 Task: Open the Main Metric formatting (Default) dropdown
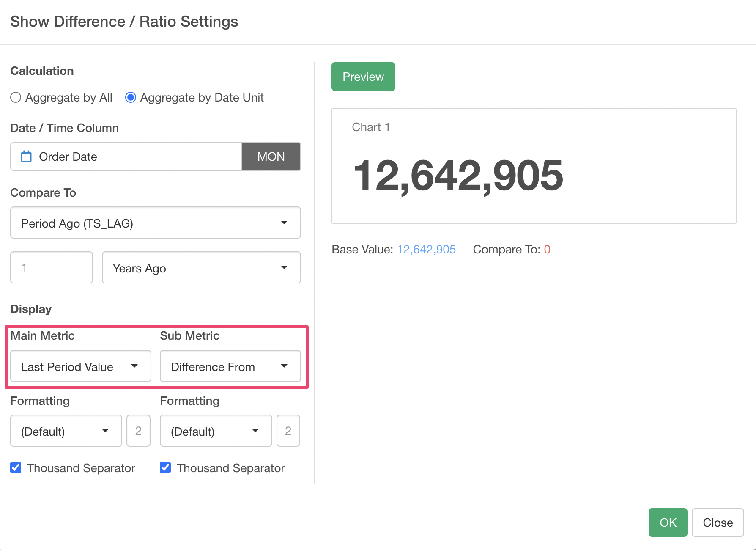coord(66,431)
